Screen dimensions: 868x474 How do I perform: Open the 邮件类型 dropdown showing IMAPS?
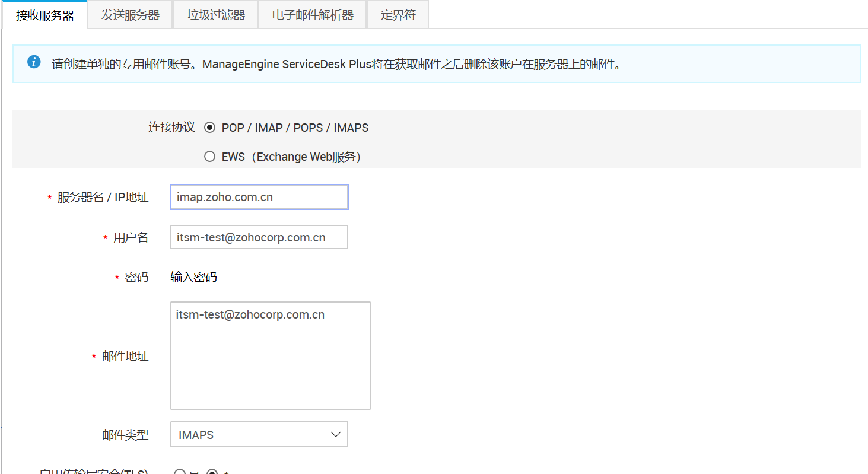(x=259, y=434)
